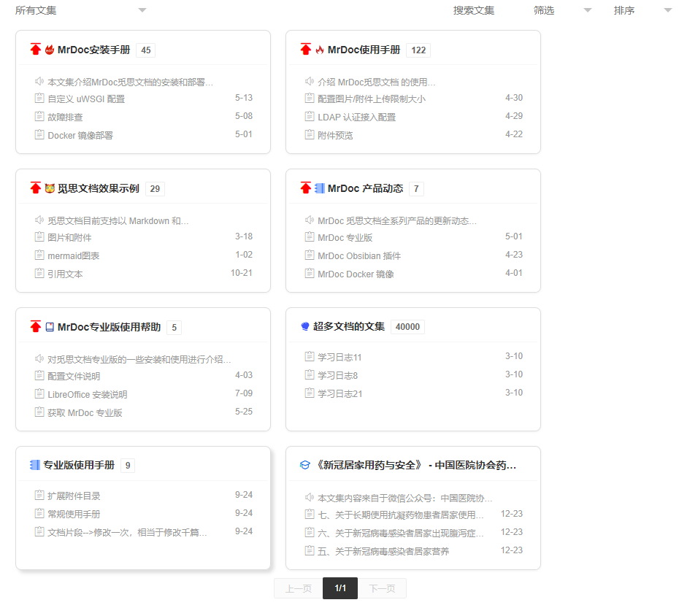Go to previous page with 上一页
The height and width of the screenshot is (616, 698).
pos(298,588)
